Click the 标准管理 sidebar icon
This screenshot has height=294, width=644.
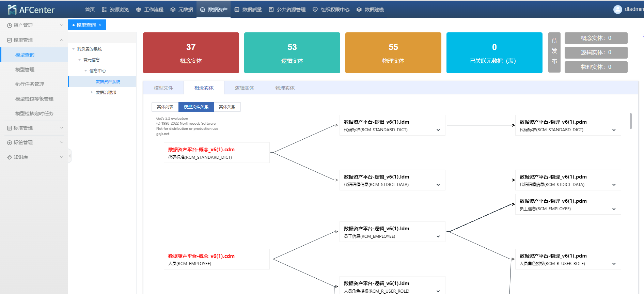10,128
